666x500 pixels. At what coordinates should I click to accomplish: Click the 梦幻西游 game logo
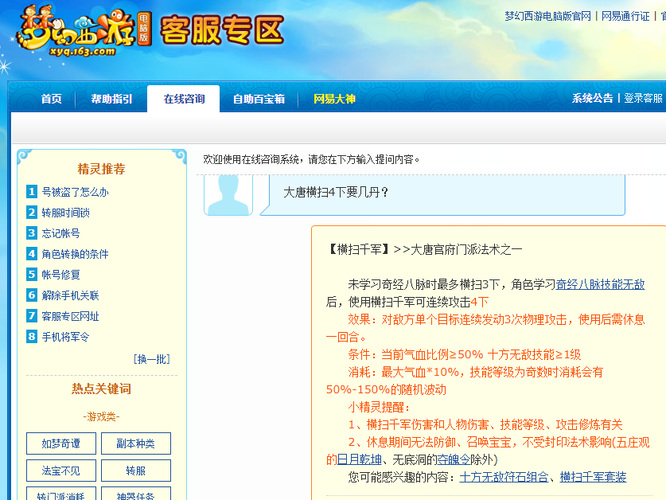coord(75,33)
